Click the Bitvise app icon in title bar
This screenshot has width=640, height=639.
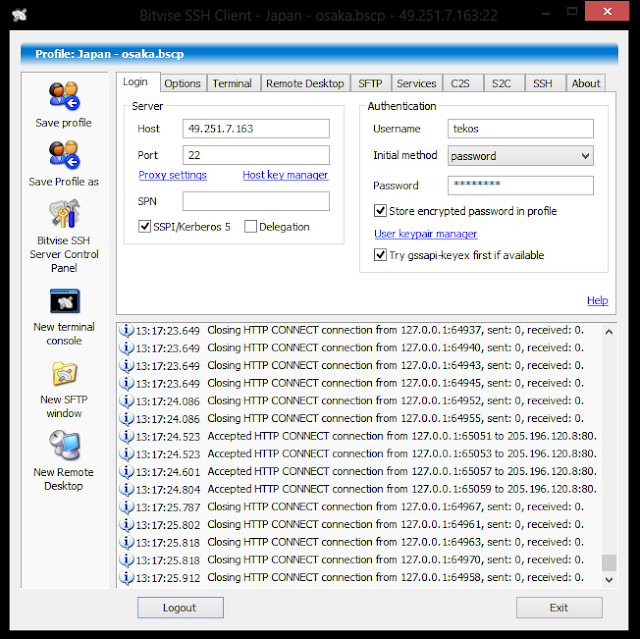tap(19, 15)
